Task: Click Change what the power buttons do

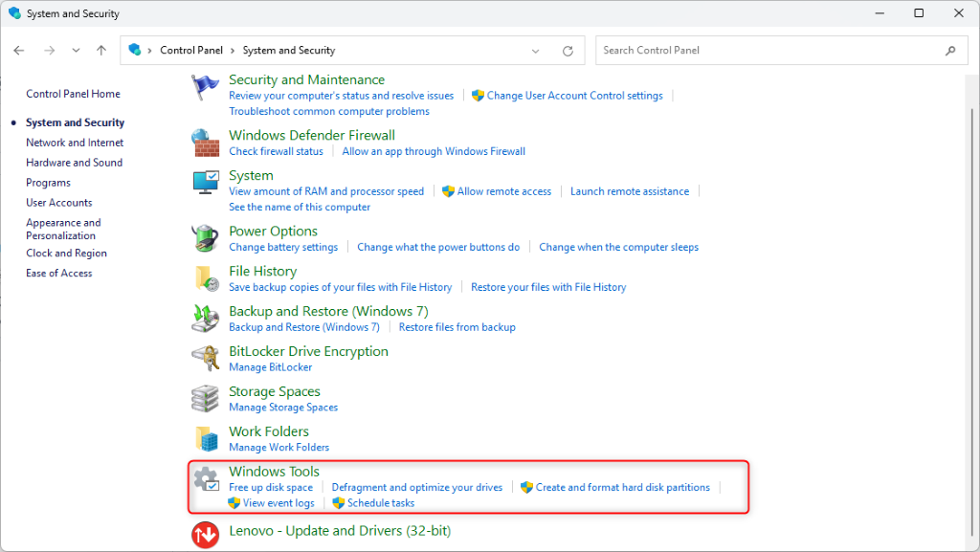Action: (x=438, y=247)
